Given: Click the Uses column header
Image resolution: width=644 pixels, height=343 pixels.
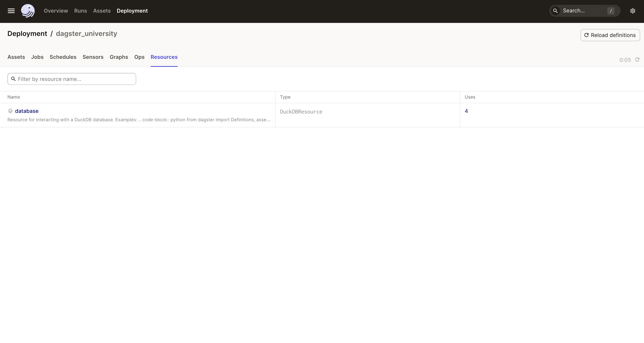Looking at the screenshot, I should (x=470, y=97).
